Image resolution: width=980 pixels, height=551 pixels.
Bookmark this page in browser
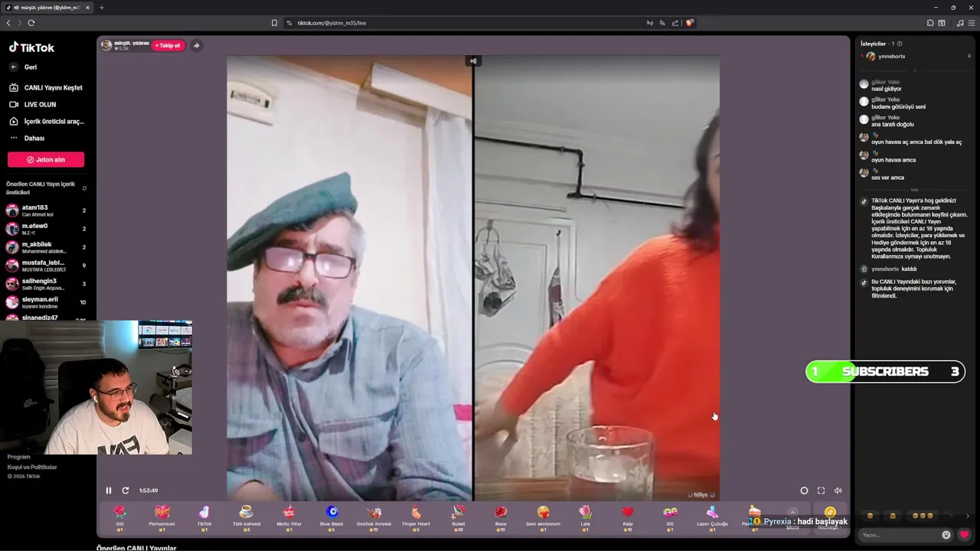tap(274, 23)
